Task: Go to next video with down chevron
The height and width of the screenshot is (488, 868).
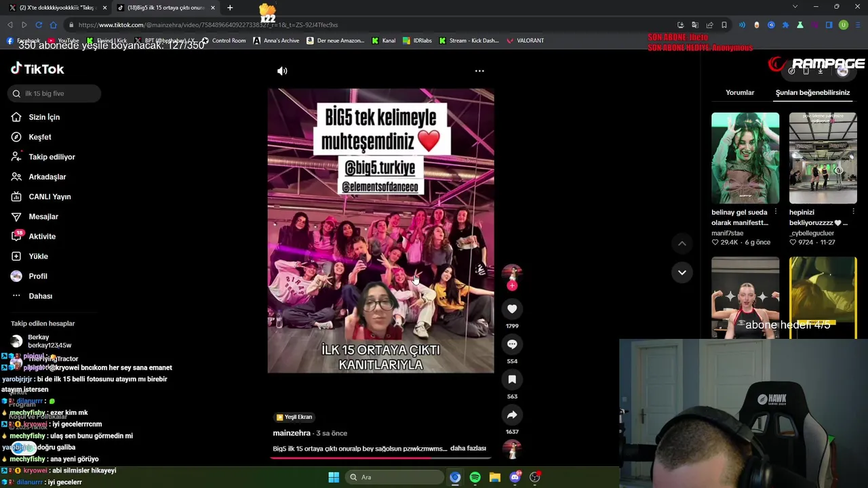Action: point(682,272)
